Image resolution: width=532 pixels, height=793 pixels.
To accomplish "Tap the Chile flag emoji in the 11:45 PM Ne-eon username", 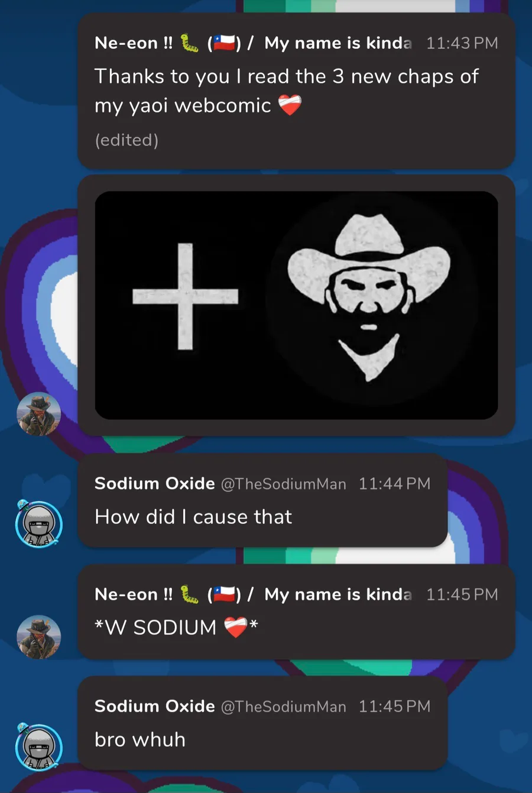I will pyautogui.click(x=225, y=594).
